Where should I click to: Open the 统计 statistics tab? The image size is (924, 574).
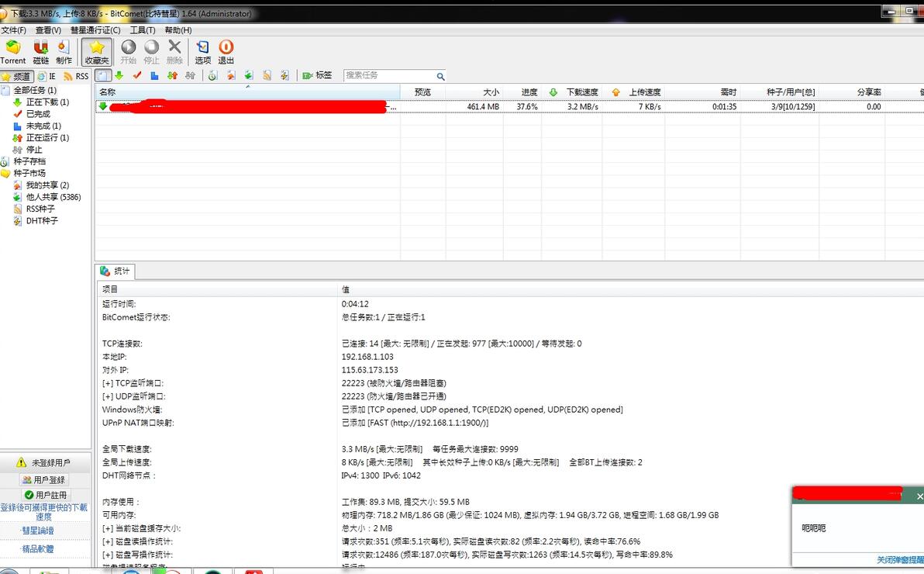(115, 271)
